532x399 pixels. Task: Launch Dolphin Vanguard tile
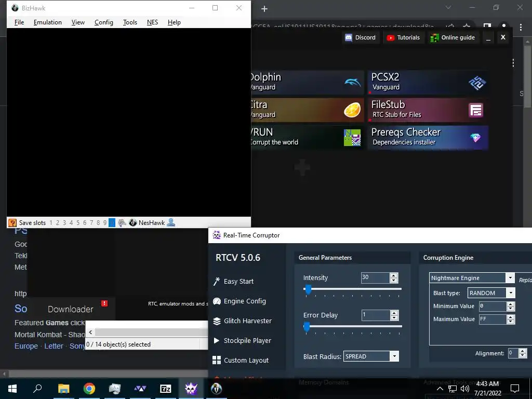tap(308, 82)
